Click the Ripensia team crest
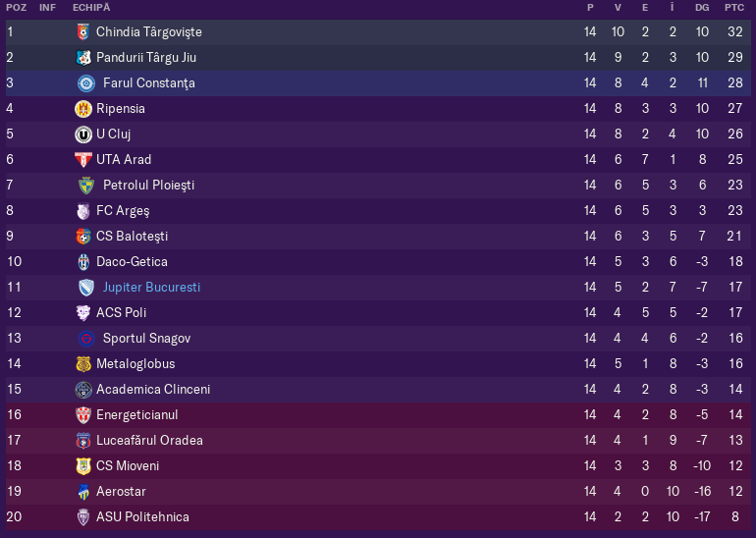 click(83, 109)
